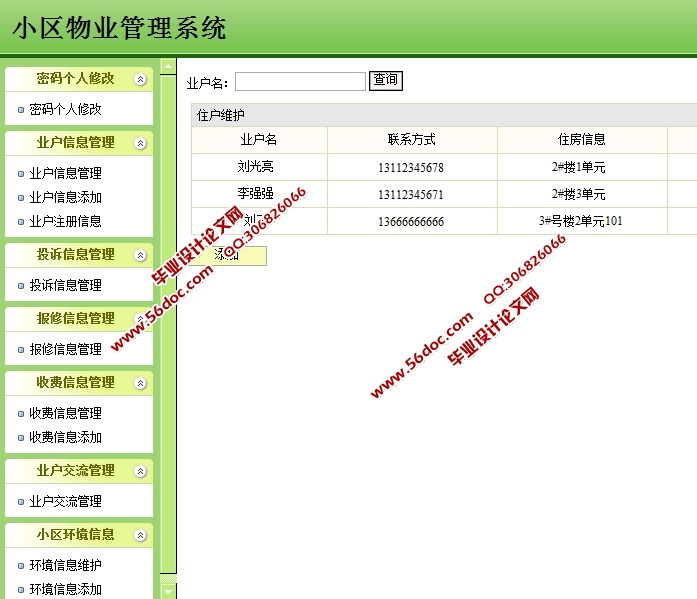Viewport: 697px width, 599px height.
Task: Click sidebar scrollbar up arrow
Action: [168, 67]
